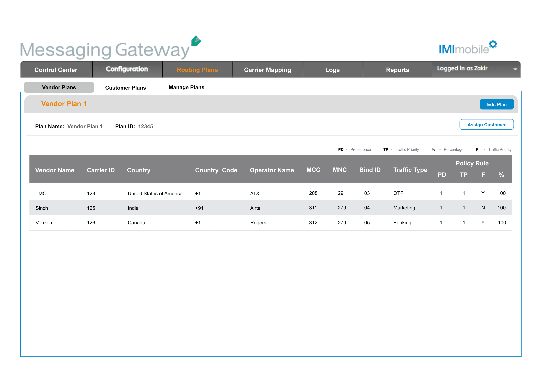This screenshot has width=551, height=392.
Task: Click the India country cell
Action: tap(133, 208)
